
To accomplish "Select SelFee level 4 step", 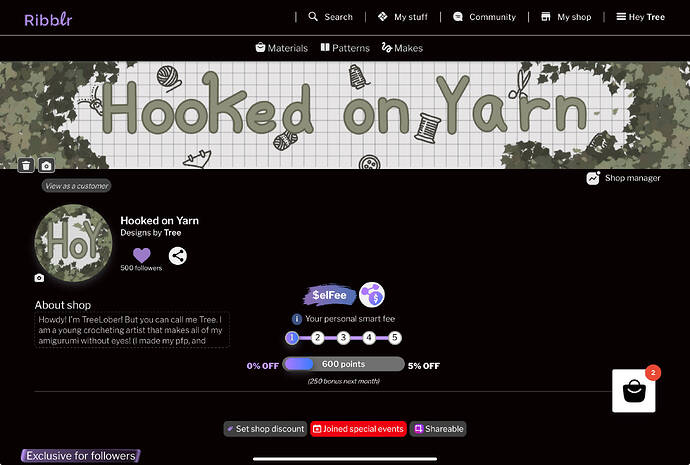I will click(369, 338).
